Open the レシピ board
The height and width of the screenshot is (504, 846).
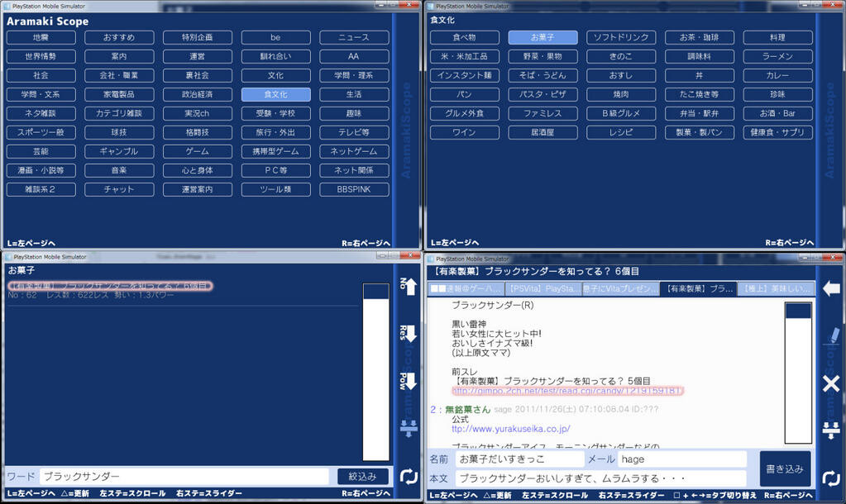coord(621,132)
